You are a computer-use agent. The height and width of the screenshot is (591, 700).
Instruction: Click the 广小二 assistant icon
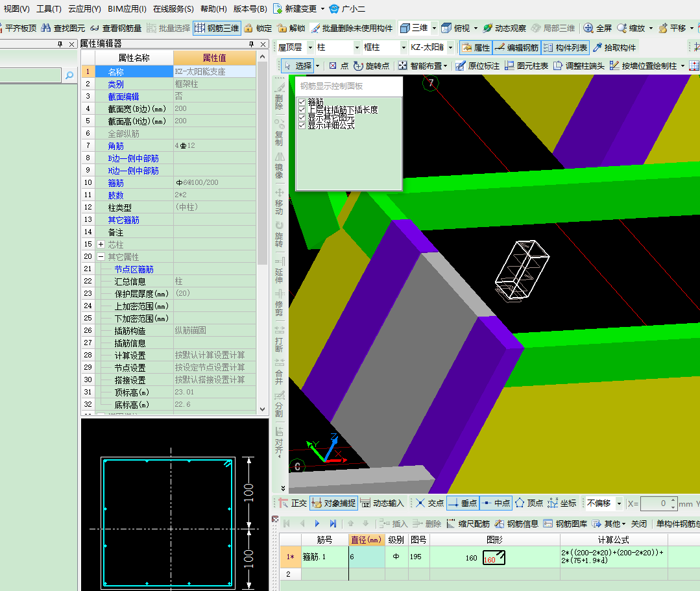click(334, 9)
